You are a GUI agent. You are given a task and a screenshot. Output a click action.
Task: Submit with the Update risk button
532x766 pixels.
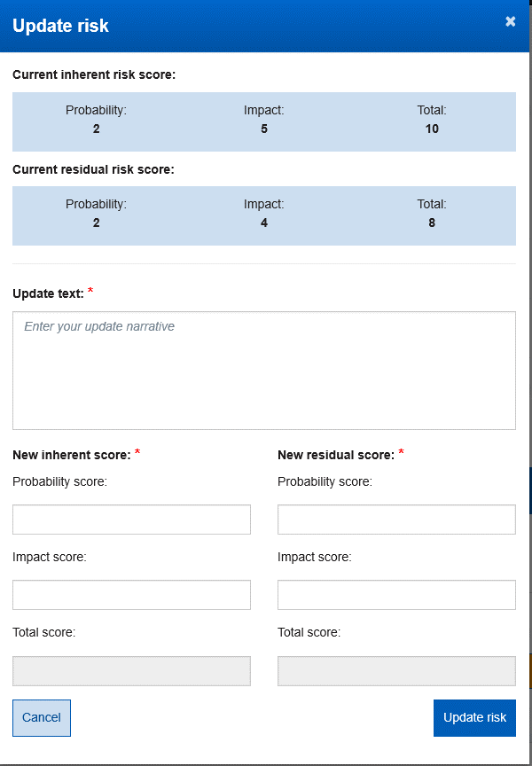tap(474, 717)
